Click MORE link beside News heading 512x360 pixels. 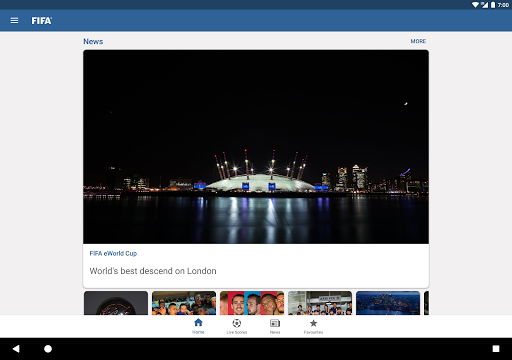[x=418, y=41]
